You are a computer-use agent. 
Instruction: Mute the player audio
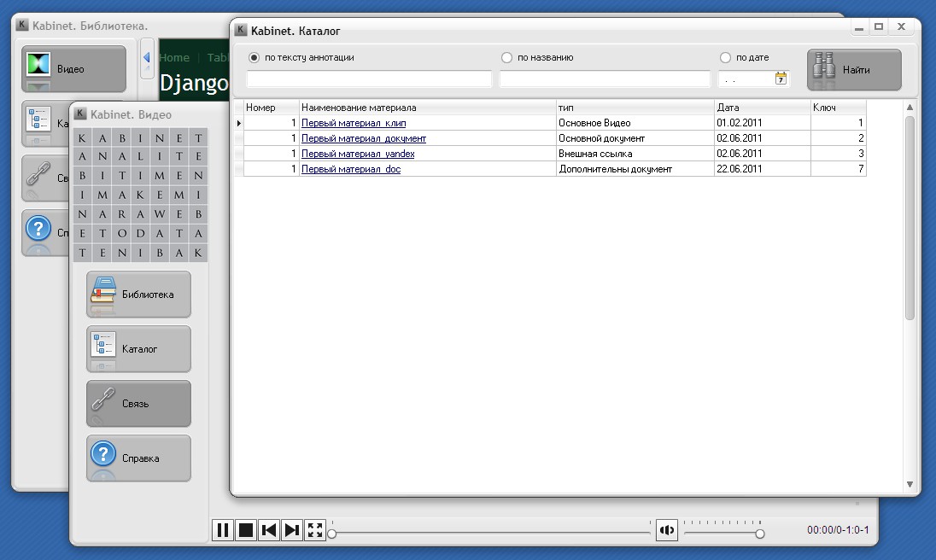[x=667, y=530]
